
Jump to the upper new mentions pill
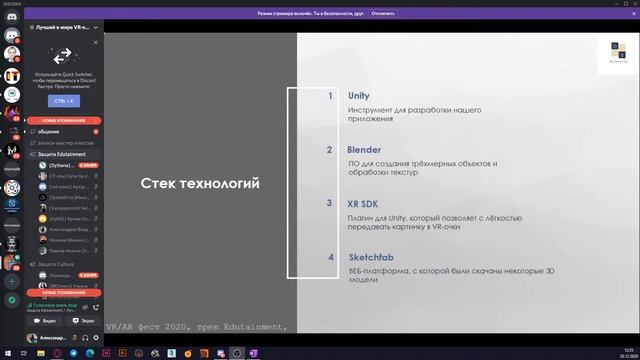tap(64, 120)
